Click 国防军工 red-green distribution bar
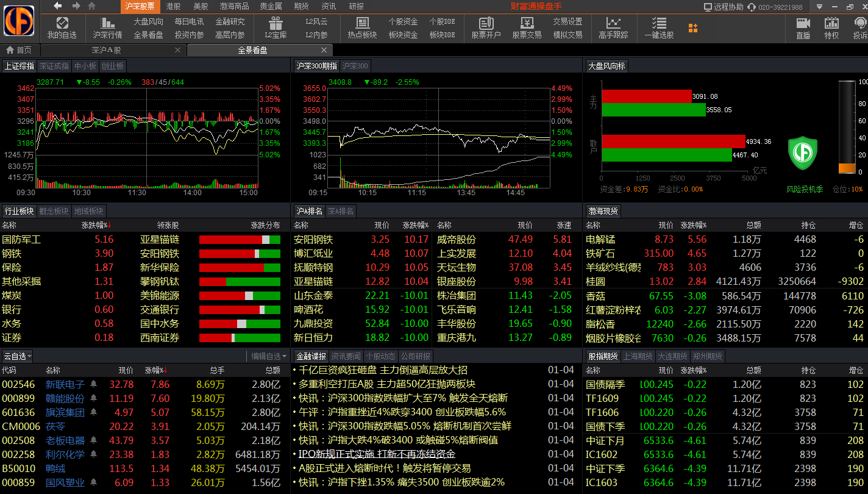 pos(240,240)
